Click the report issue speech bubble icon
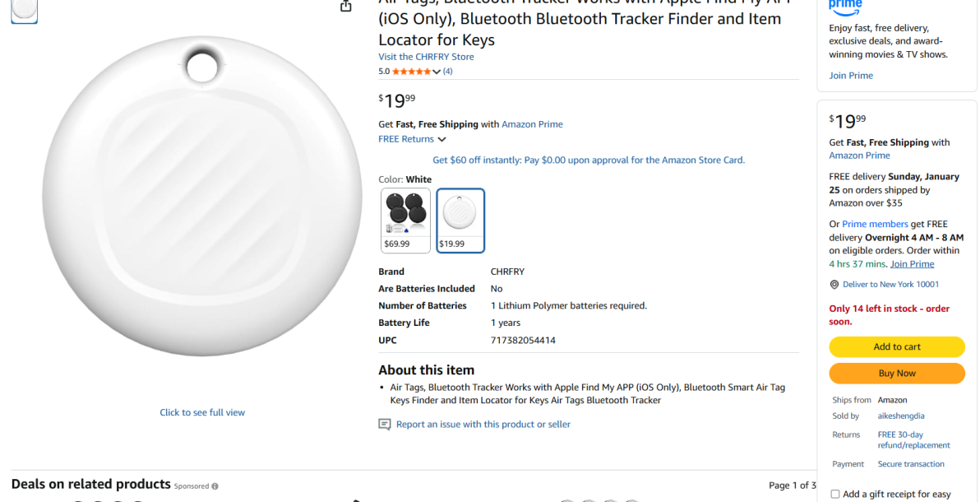The width and height of the screenshot is (980, 502). [x=384, y=425]
